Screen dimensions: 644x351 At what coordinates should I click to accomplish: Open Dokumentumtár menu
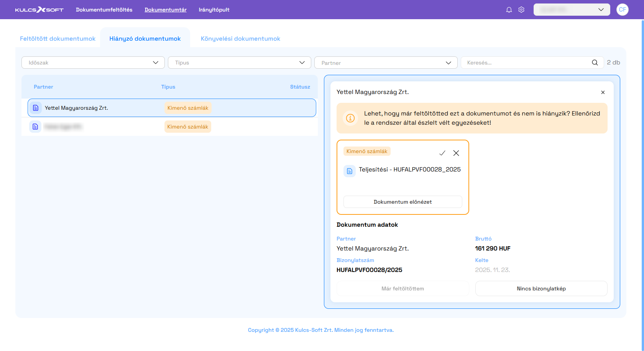166,10
